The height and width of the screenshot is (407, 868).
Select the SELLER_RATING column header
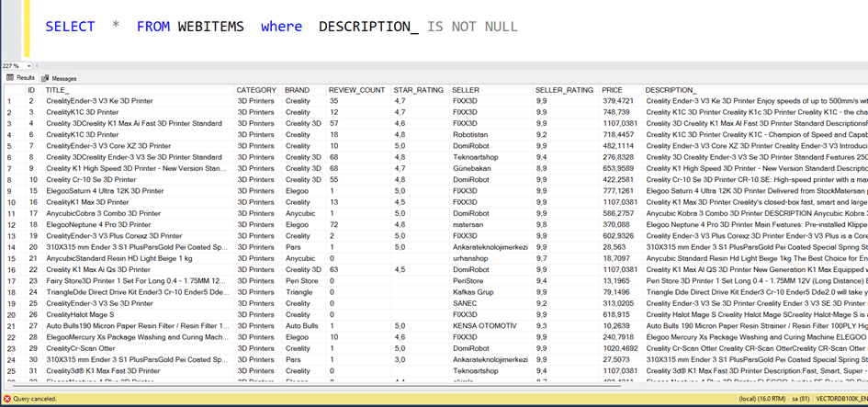(564, 90)
